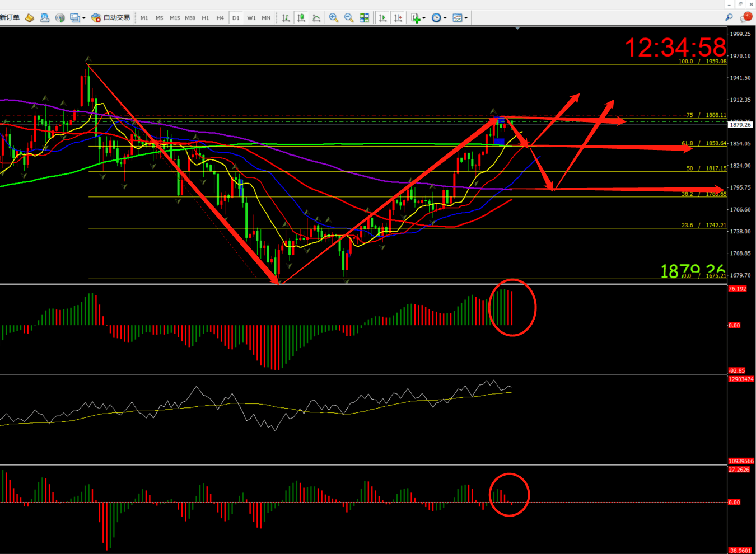Click the 1941.50 price axis label
Viewport: 756px width, 554px height.
coord(740,78)
